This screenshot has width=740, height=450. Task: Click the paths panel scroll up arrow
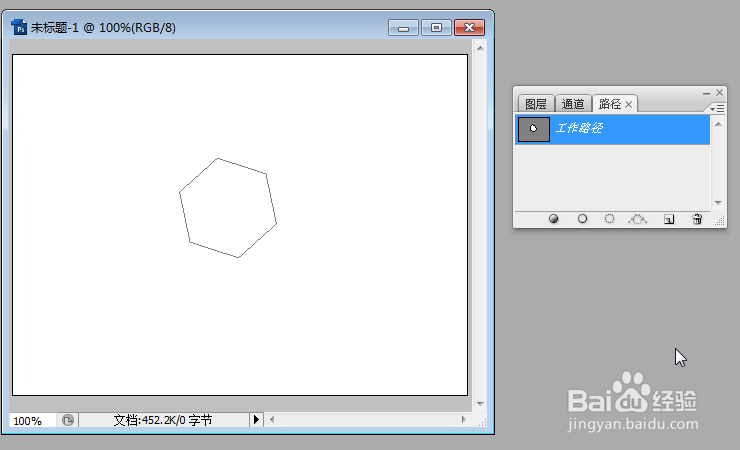[x=718, y=124]
